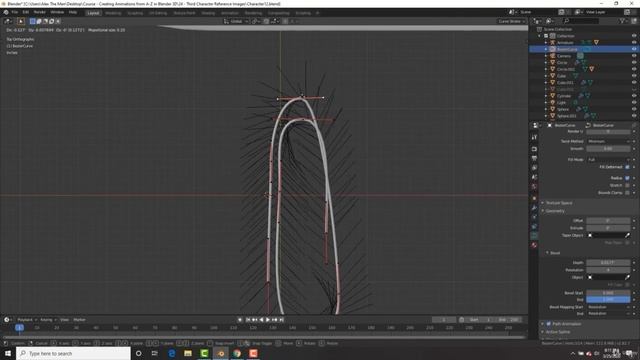The width and height of the screenshot is (640, 360).
Task: Open the timeline Playback menu
Action: pyautogui.click(x=26, y=320)
